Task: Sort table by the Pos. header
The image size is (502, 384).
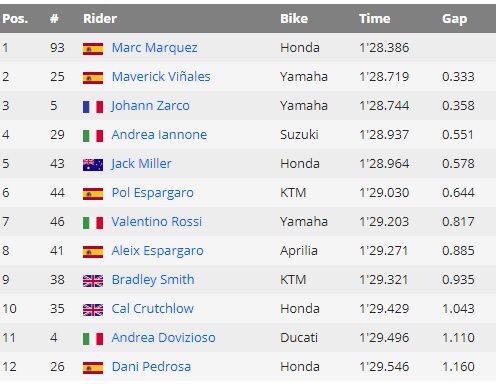Action: click(15, 19)
